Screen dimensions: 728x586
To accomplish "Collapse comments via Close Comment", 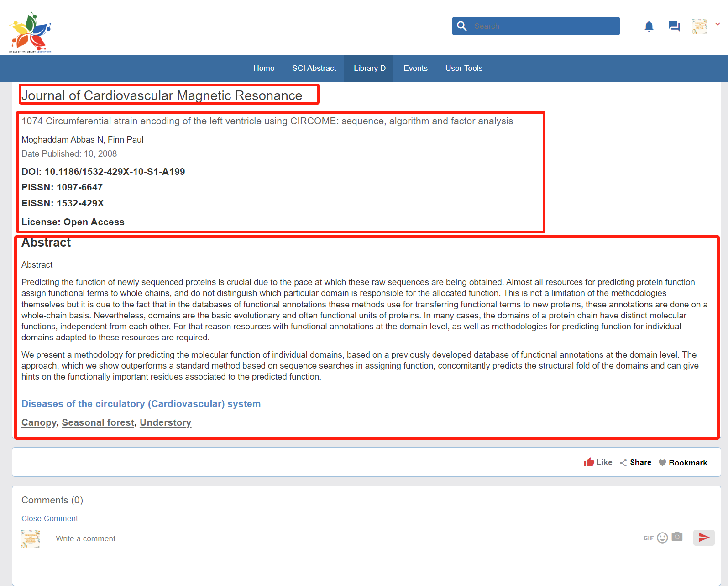I will click(50, 518).
